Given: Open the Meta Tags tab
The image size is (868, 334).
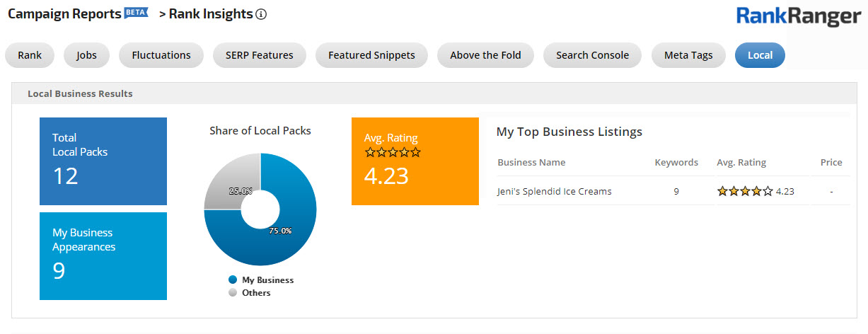Looking at the screenshot, I should [688, 55].
